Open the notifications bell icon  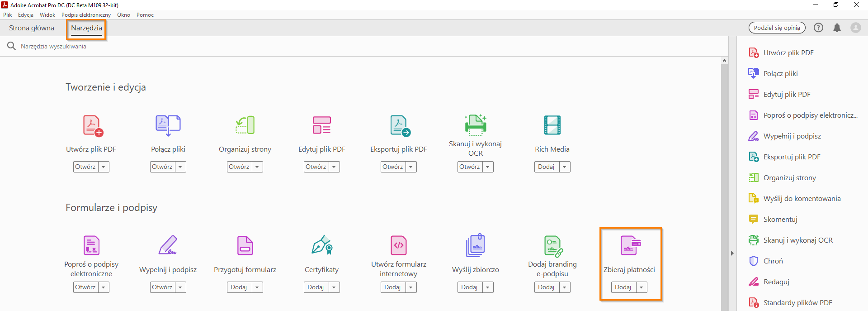click(x=837, y=28)
